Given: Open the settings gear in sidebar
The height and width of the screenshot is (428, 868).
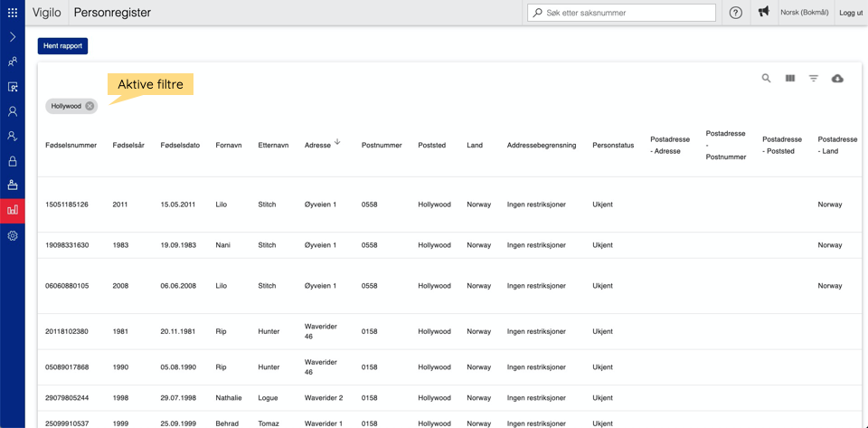Looking at the screenshot, I should (13, 235).
